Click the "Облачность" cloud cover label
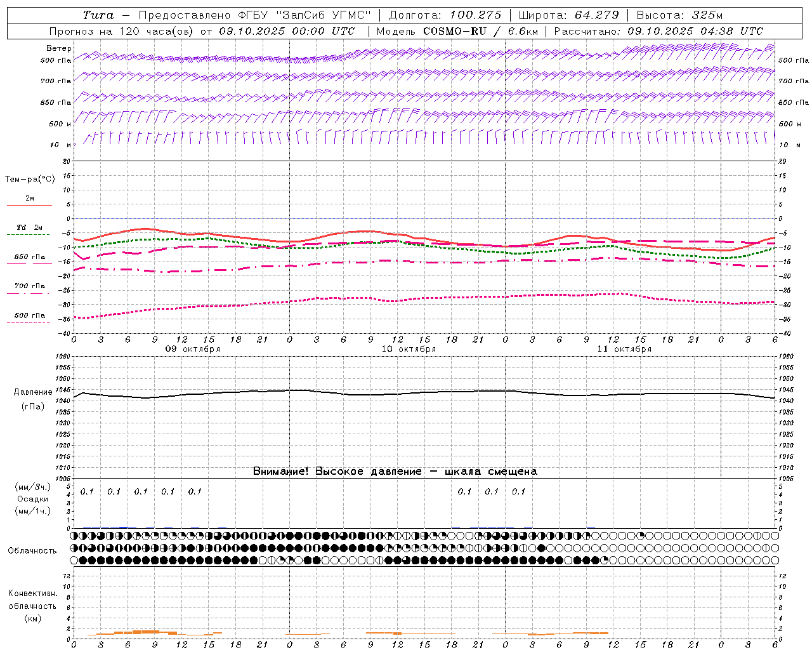This screenshot has width=812, height=650. pos(32,550)
